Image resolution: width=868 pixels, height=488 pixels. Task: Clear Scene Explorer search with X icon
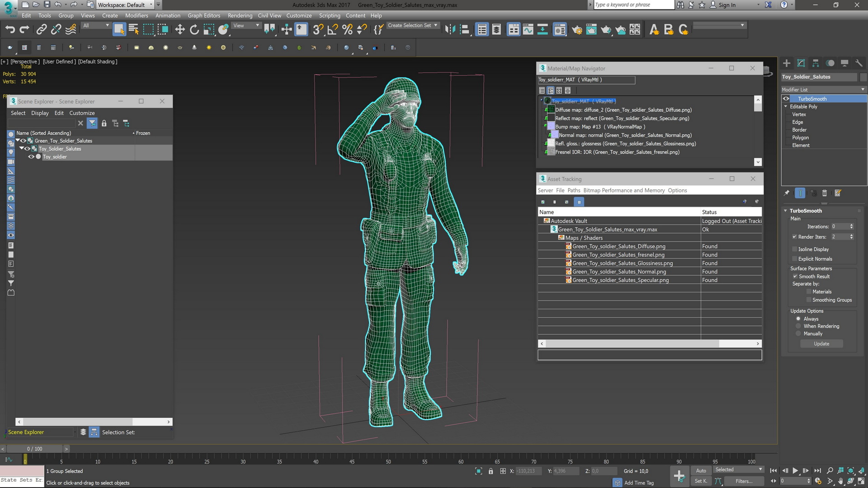(x=80, y=123)
